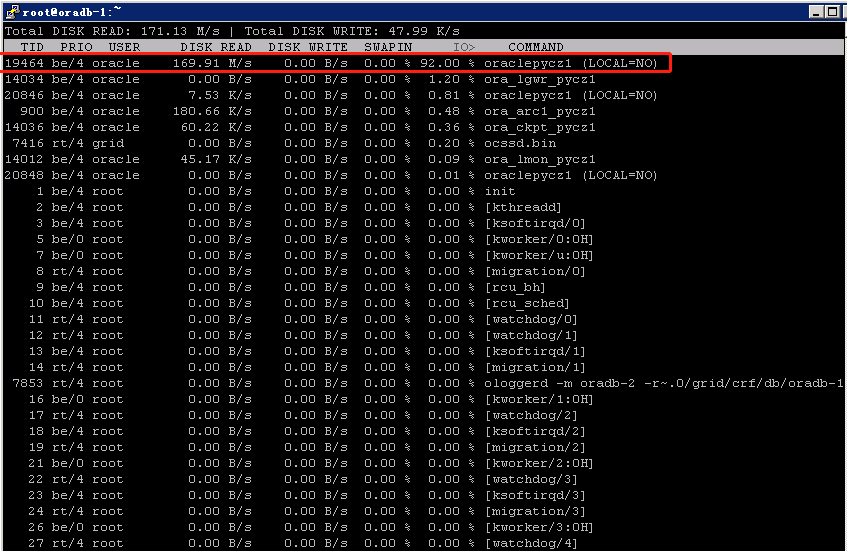
Task: Click the [watchdog/4] command
Action: (532, 543)
